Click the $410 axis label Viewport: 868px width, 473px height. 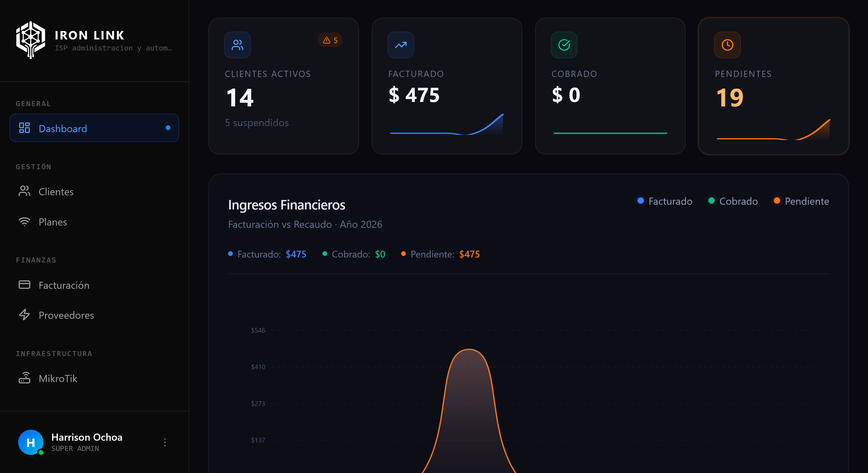(258, 367)
